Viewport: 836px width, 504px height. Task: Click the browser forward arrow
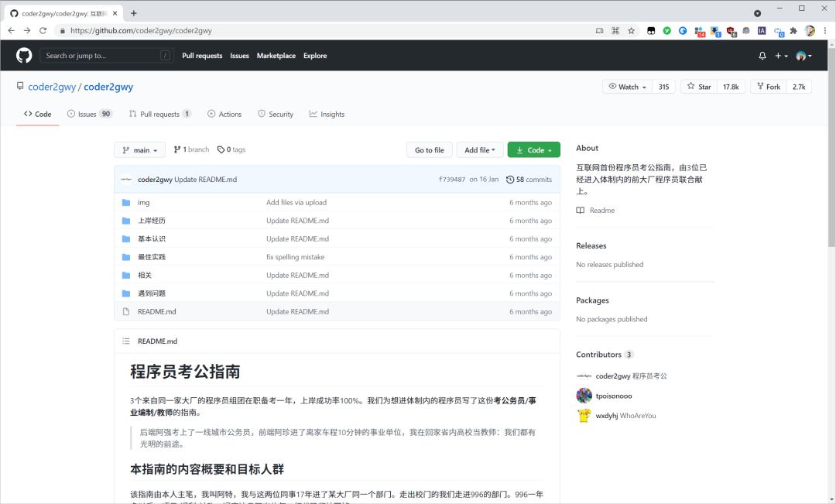(x=26, y=30)
